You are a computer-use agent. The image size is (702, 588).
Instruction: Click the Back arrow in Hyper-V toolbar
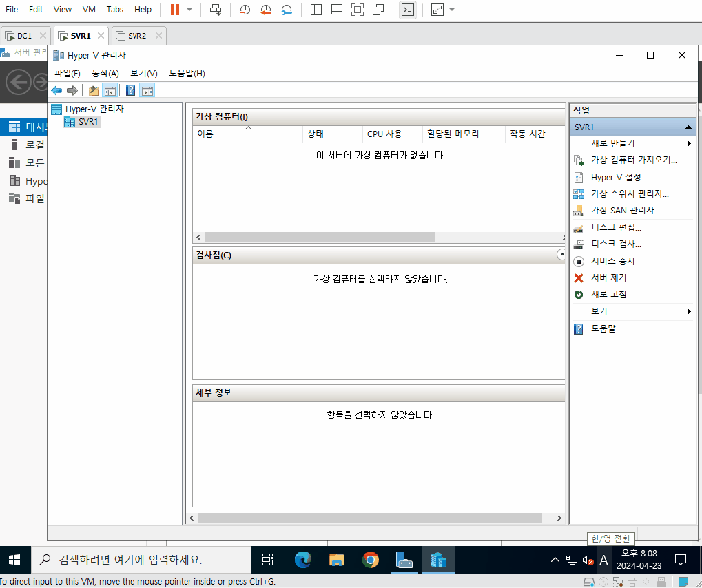pos(56,91)
